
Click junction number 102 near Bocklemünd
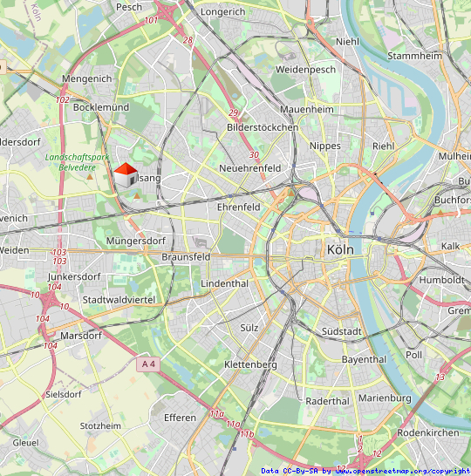[x=63, y=100]
